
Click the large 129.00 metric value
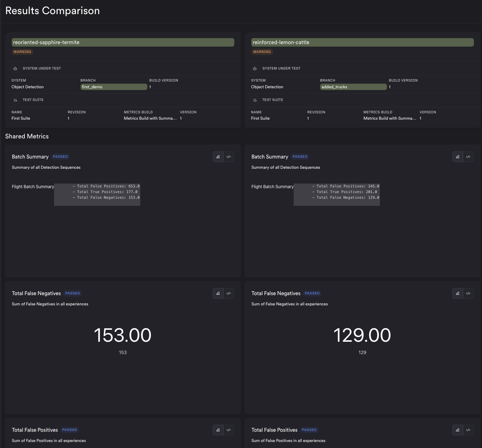click(x=362, y=335)
